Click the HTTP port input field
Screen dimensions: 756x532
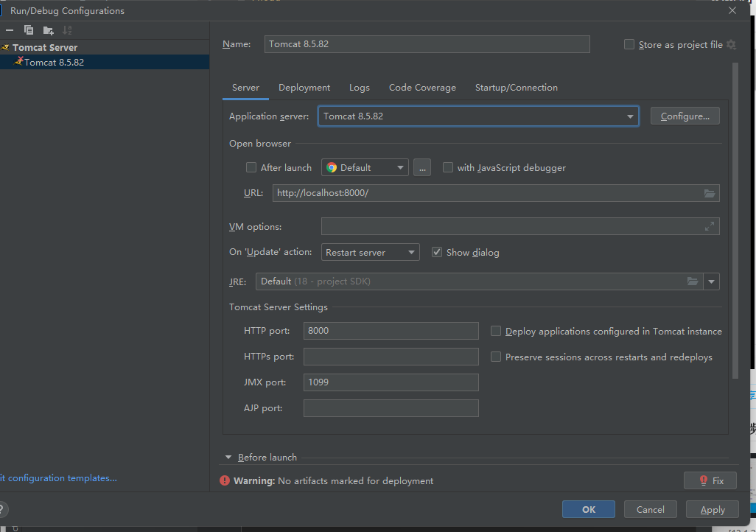391,331
